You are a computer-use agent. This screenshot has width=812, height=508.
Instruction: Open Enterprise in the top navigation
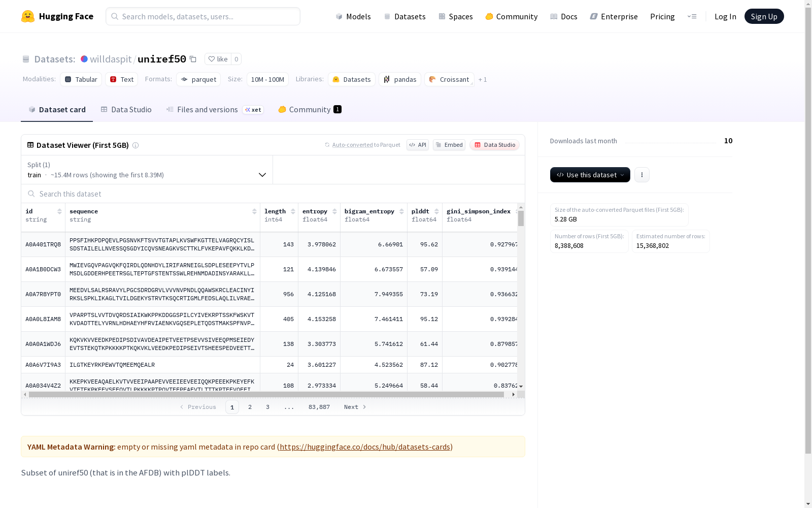[614, 16]
